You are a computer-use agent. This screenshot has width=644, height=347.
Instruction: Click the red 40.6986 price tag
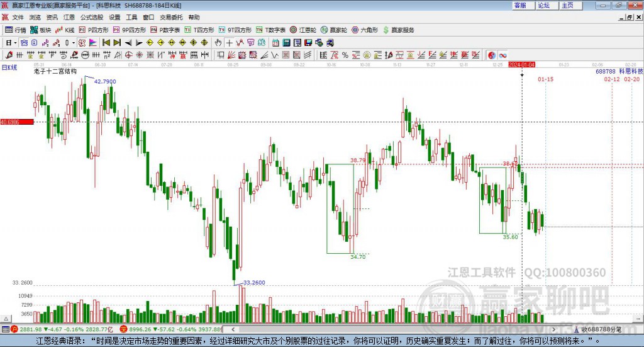[x=17, y=122]
